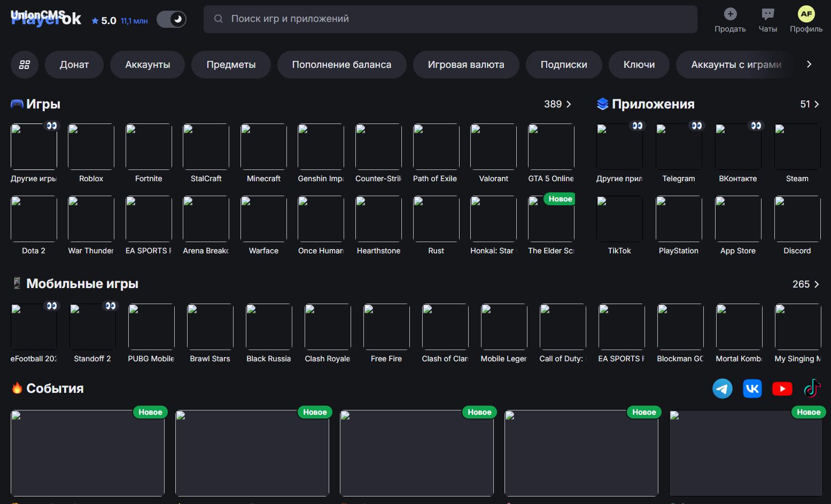Open the Free Fire tile
The height and width of the screenshot is (504, 831).
point(386,334)
